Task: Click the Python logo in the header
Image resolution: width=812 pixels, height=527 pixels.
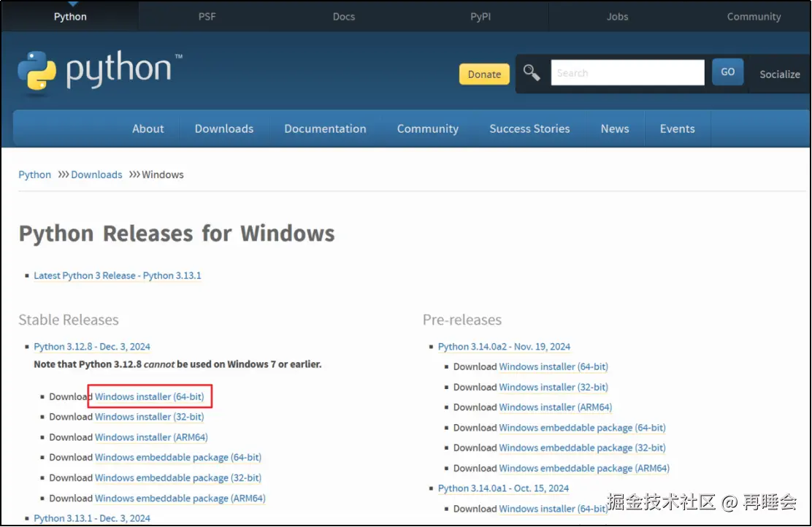Action: point(99,72)
